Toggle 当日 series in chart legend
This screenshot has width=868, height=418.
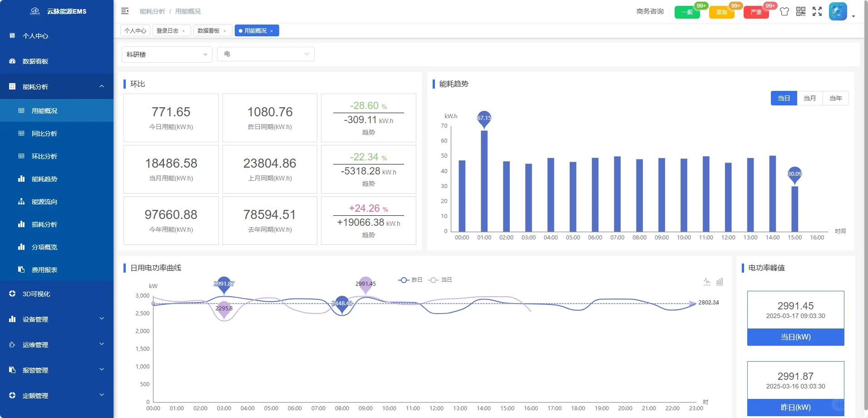(x=440, y=280)
